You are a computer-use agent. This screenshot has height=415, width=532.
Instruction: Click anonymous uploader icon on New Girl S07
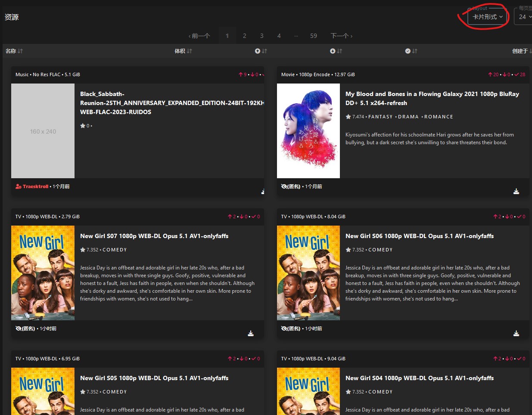(19, 328)
